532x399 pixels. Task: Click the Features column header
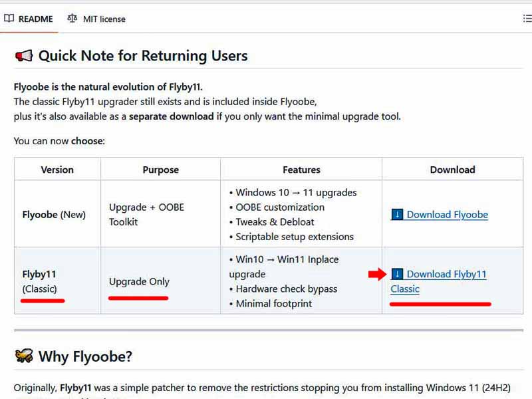tap(301, 170)
